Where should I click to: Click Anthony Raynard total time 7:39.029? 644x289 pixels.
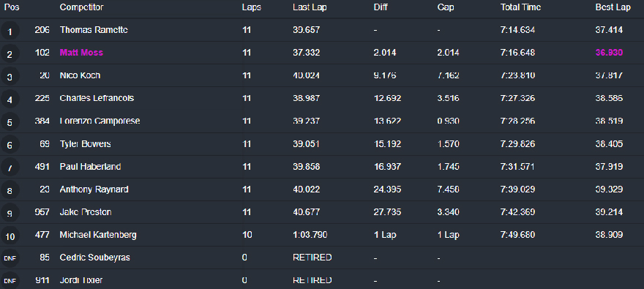click(517, 189)
